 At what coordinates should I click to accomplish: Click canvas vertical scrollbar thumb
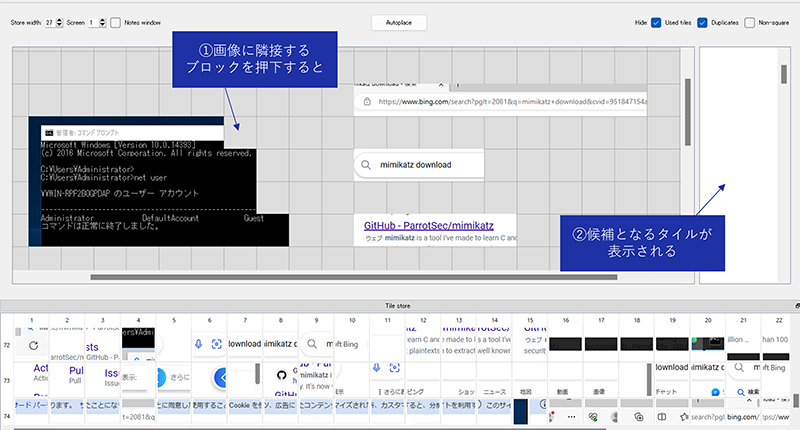tap(688, 112)
